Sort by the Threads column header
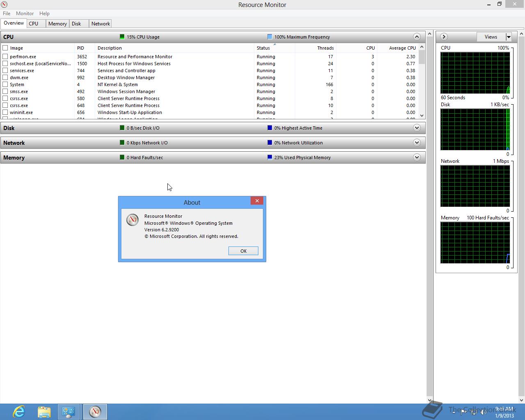This screenshot has width=525, height=420. click(x=315, y=48)
